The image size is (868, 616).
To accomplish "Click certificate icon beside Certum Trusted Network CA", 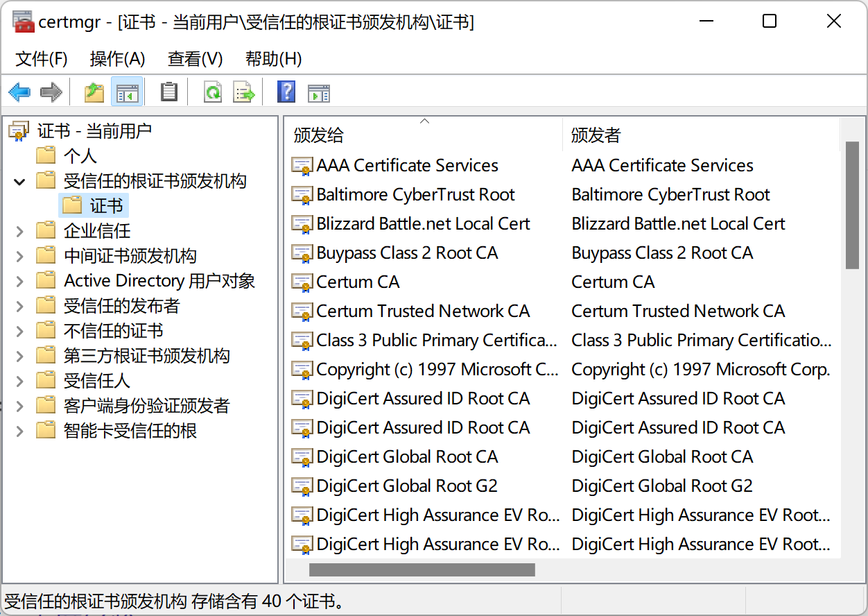I will click(x=302, y=311).
